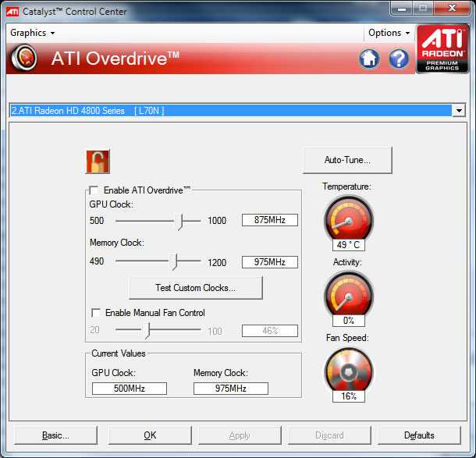Click the ATI Overdrive gauge logo icon
Image resolution: width=476 pixels, height=458 pixels.
pos(24,58)
